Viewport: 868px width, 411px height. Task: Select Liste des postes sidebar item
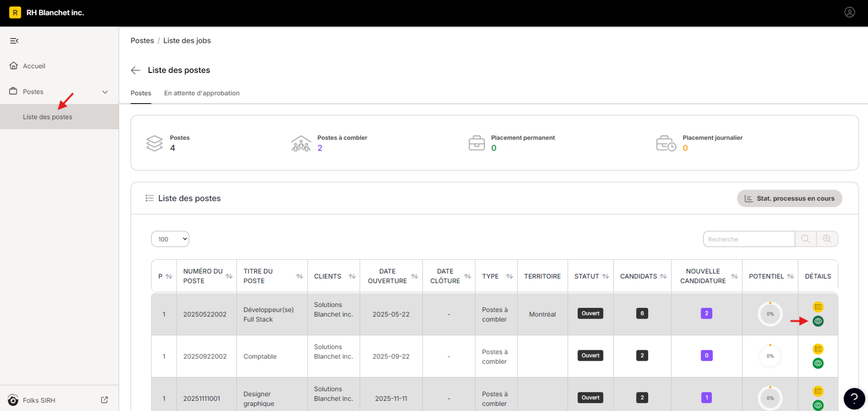pos(59,117)
